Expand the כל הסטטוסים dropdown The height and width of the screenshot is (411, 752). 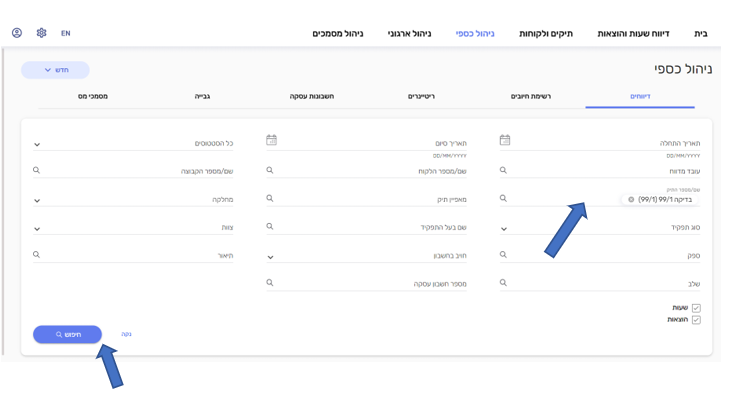pyautogui.click(x=37, y=144)
